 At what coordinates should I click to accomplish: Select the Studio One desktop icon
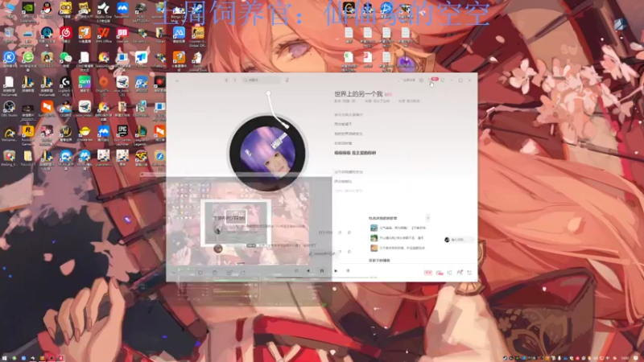(x=103, y=11)
